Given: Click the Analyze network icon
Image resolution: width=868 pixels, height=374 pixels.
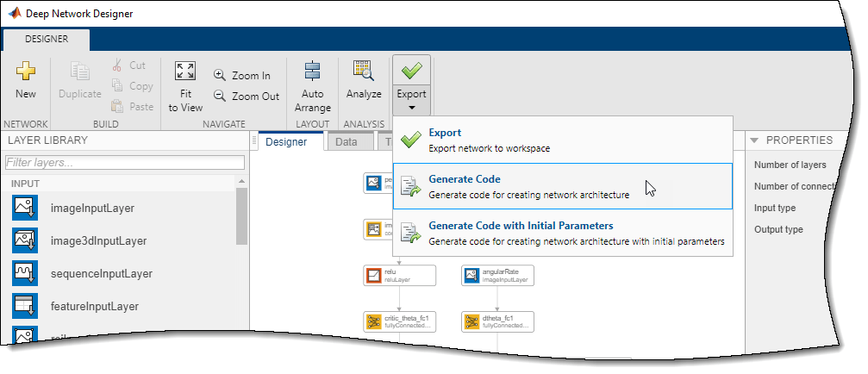Looking at the screenshot, I should coord(364,71).
